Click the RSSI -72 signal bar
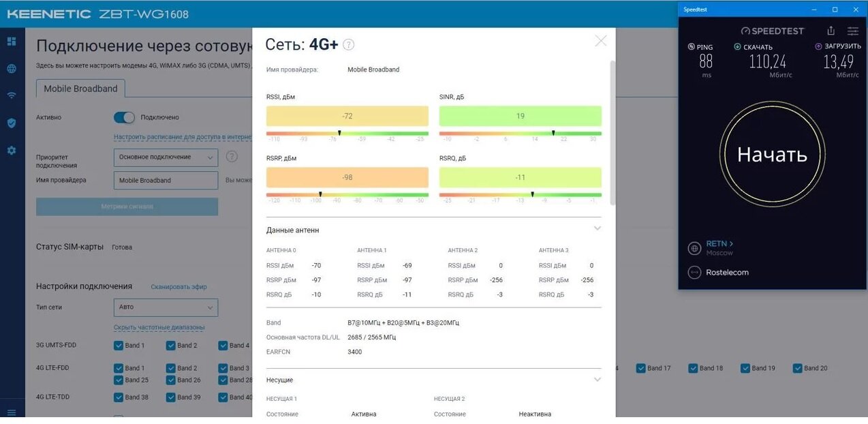Viewport: 868px width, 424px height. tap(347, 116)
